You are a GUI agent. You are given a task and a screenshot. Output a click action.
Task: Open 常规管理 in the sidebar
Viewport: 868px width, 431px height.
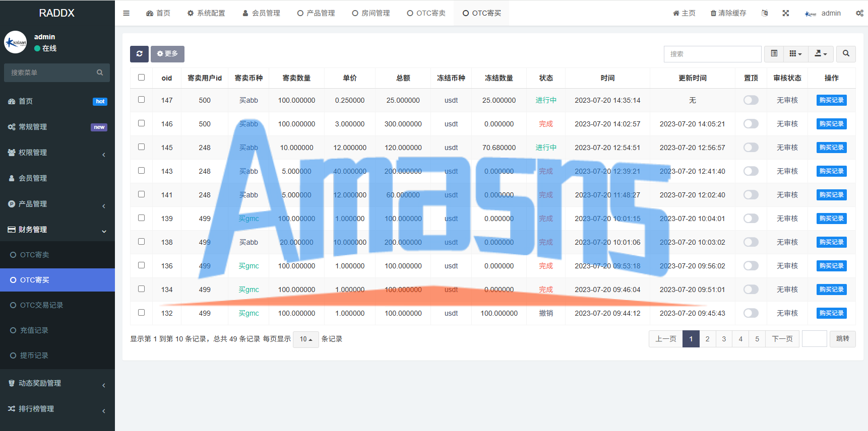[57, 127]
